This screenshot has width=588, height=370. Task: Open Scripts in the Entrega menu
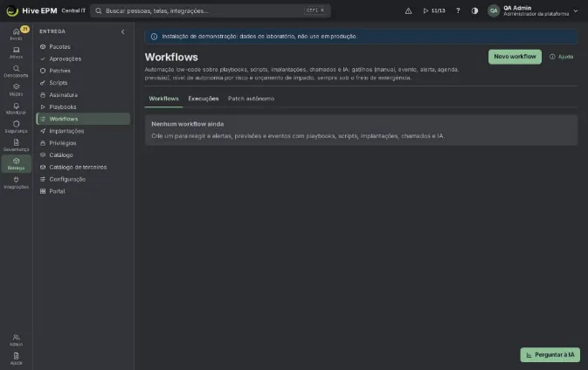pyautogui.click(x=83, y=83)
